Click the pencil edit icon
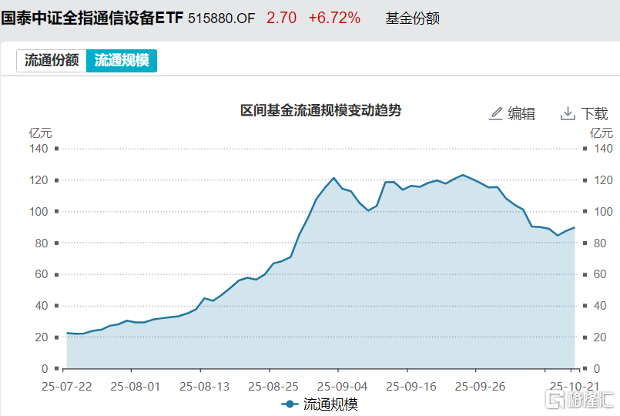Screen dimensions: 620x416 point(495,113)
